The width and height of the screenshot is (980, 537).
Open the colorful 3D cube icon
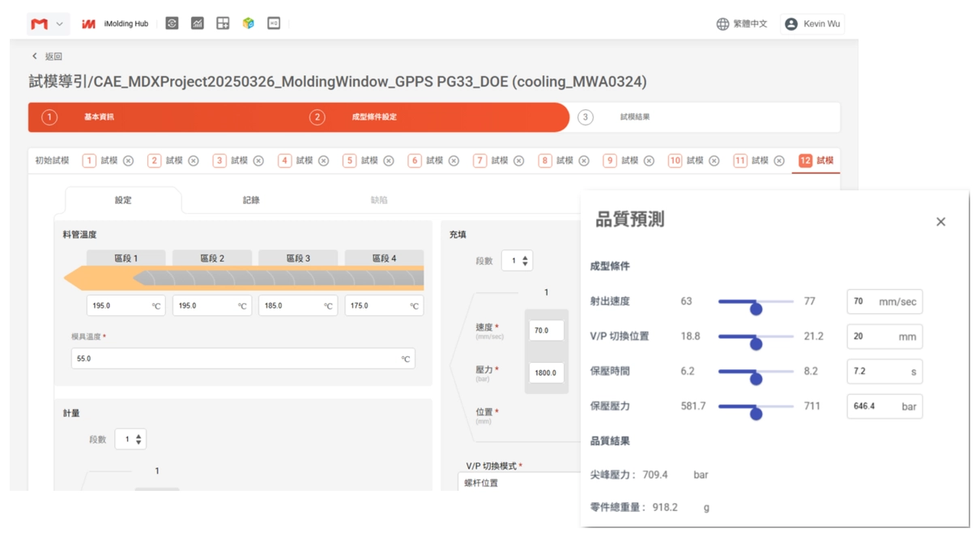[249, 23]
